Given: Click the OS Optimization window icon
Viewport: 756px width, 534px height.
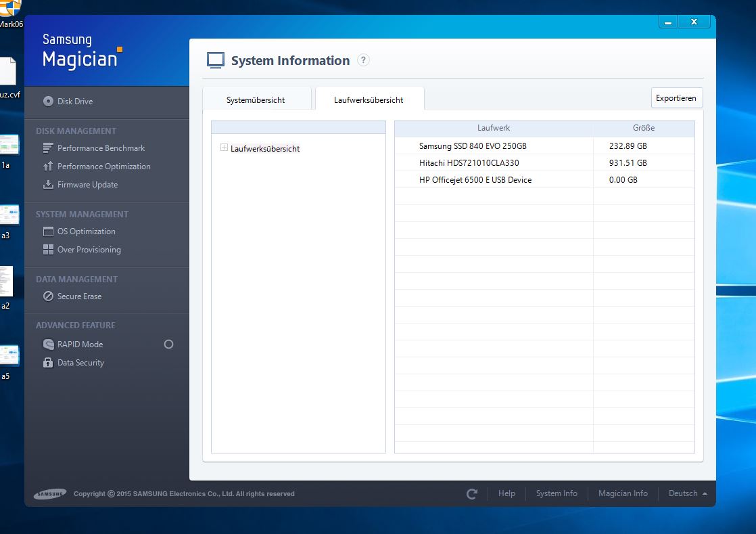Looking at the screenshot, I should 48,231.
